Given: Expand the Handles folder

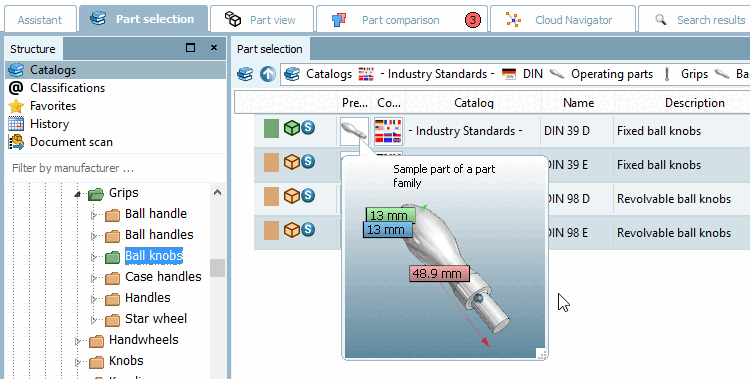Looking at the screenshot, I should coord(94,299).
